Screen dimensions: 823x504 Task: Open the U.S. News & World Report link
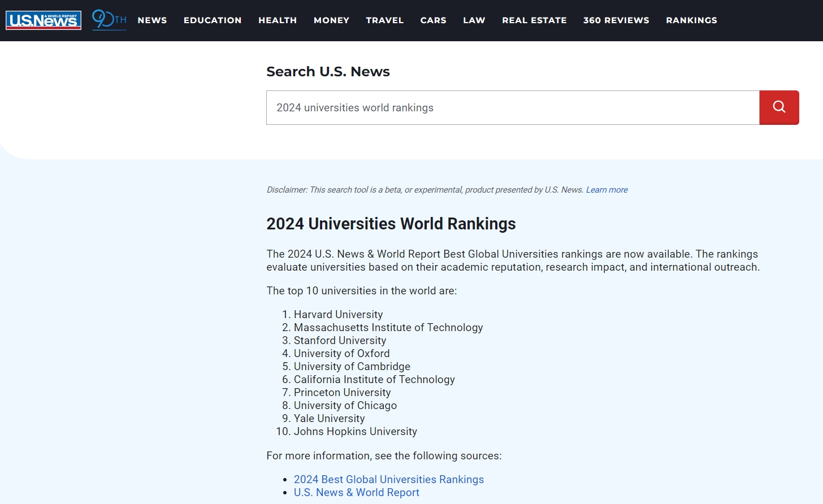pos(357,492)
